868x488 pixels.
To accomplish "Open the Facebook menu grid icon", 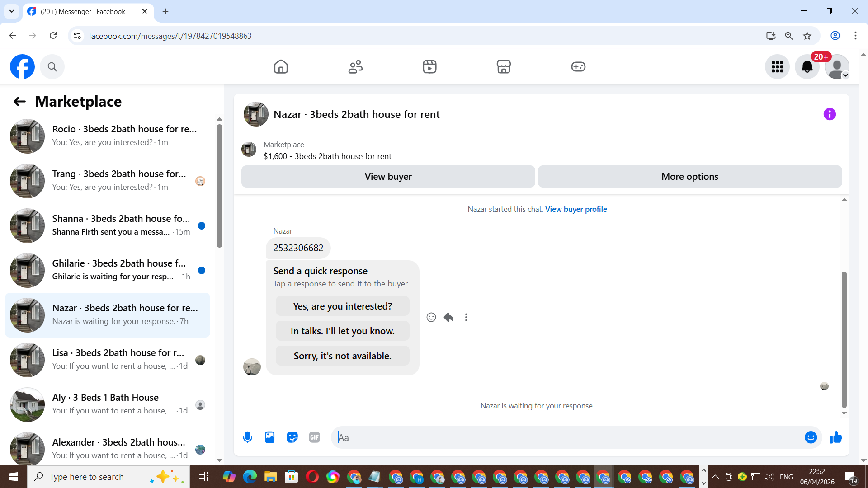I will pyautogui.click(x=777, y=67).
